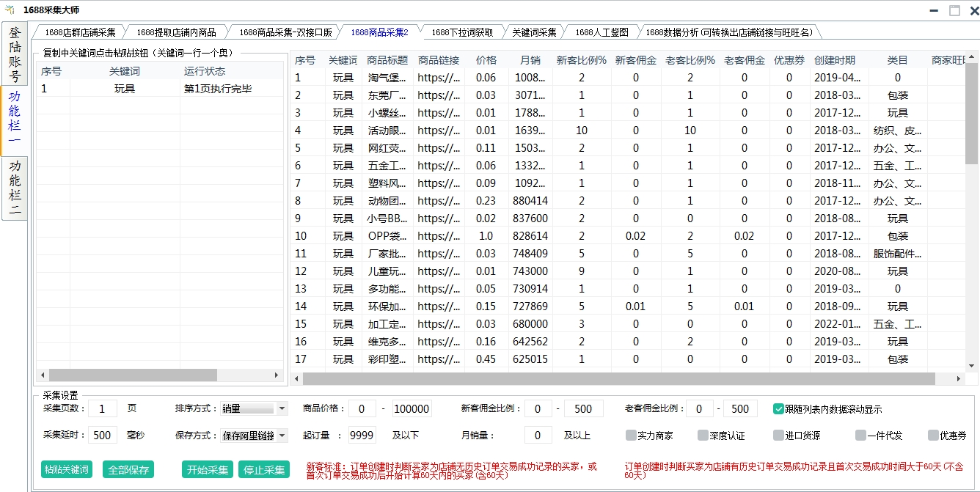Sort results by the 价格 column header

coord(486,60)
